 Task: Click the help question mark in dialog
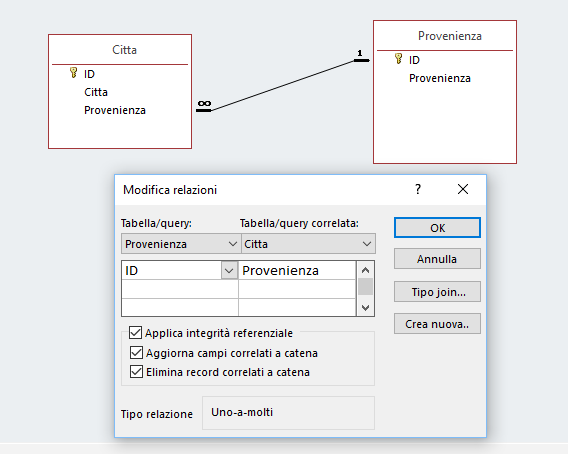[418, 189]
